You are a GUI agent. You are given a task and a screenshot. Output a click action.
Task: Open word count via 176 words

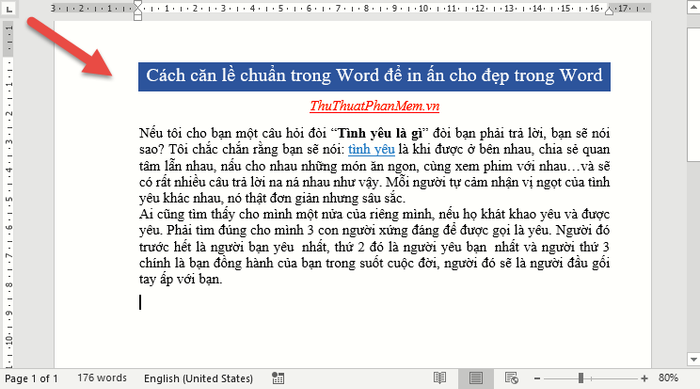[x=102, y=378]
